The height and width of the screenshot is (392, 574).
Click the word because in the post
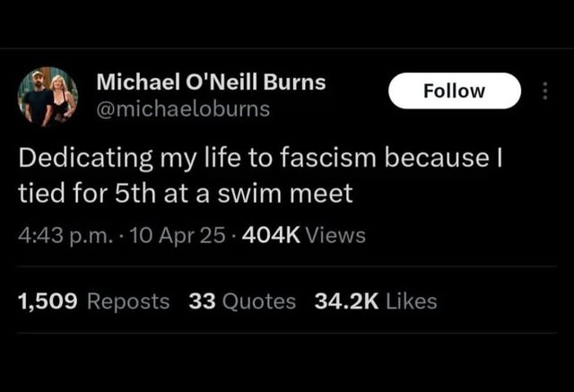click(x=437, y=158)
